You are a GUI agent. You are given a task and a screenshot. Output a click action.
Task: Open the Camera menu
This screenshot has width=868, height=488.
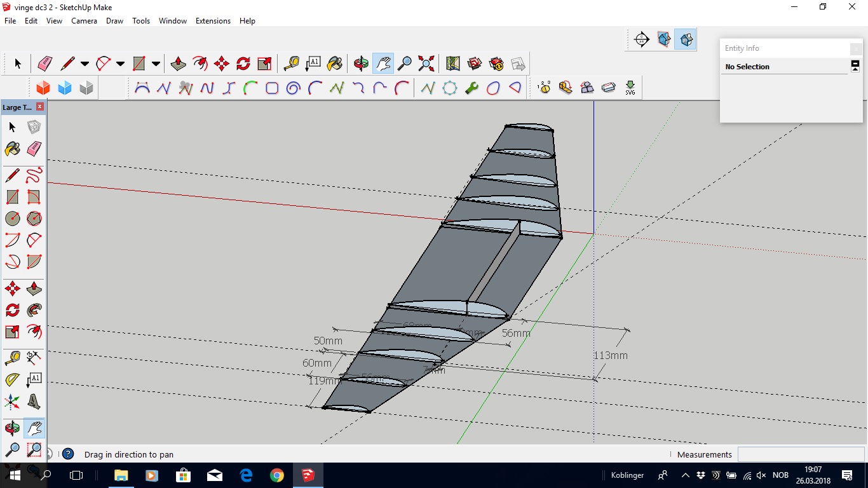(84, 21)
